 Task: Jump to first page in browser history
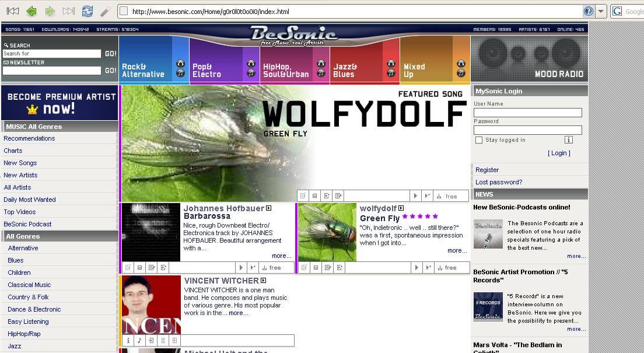click(x=13, y=11)
